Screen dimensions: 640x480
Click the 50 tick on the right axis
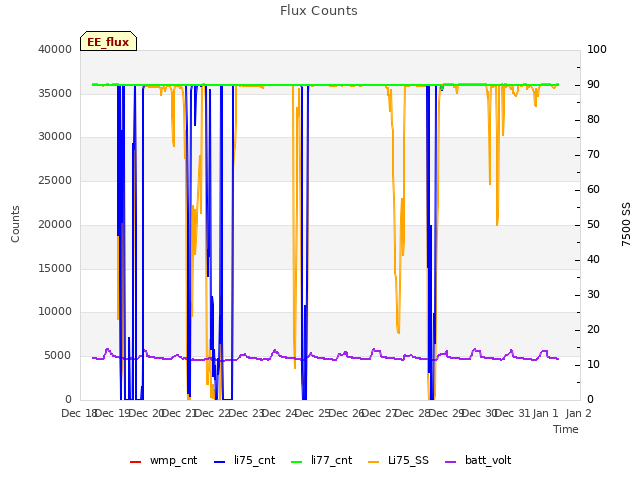pyautogui.click(x=593, y=224)
